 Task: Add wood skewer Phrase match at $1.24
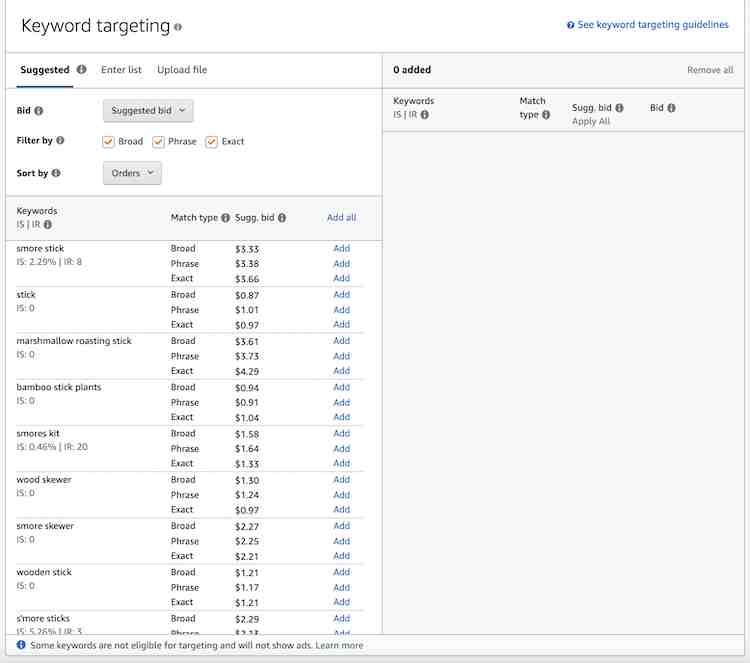[342, 495]
